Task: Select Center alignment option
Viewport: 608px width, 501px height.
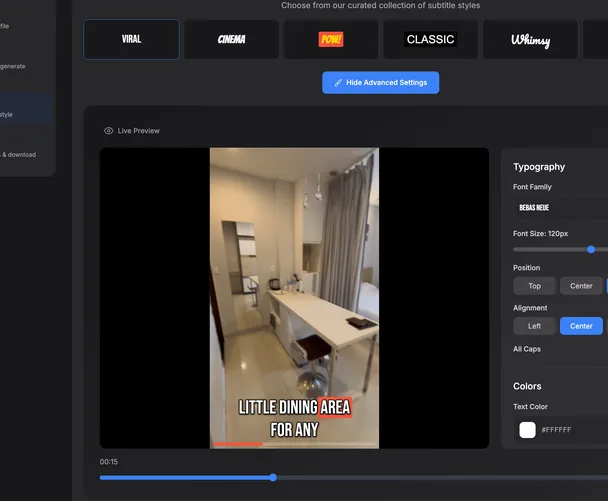Action: pyautogui.click(x=581, y=326)
